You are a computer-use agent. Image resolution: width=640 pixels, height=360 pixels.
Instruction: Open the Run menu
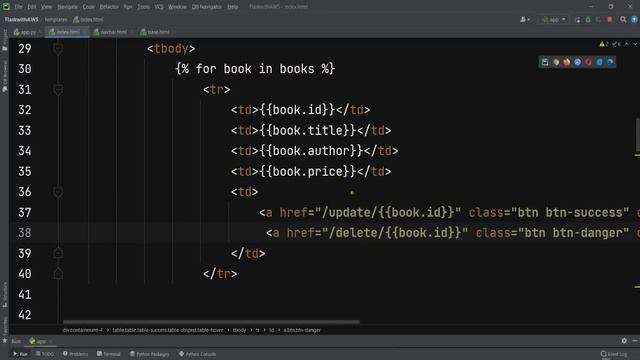pos(128,7)
